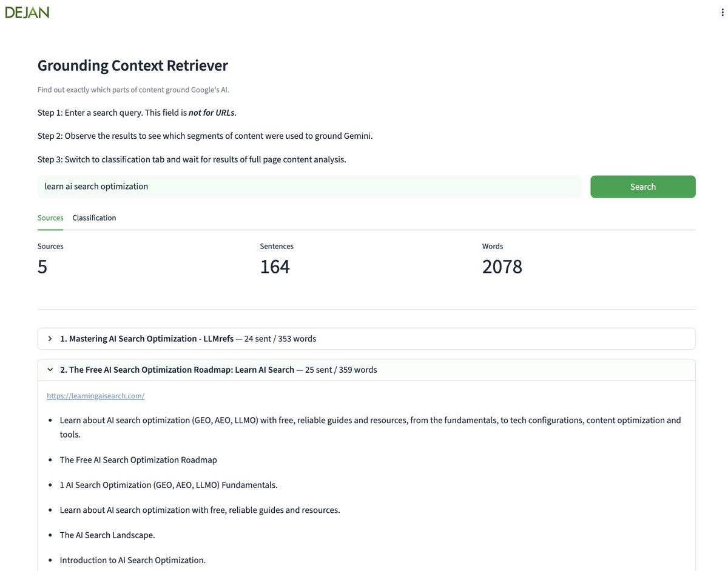Click the italic 'not for URLs' text

tap(212, 113)
